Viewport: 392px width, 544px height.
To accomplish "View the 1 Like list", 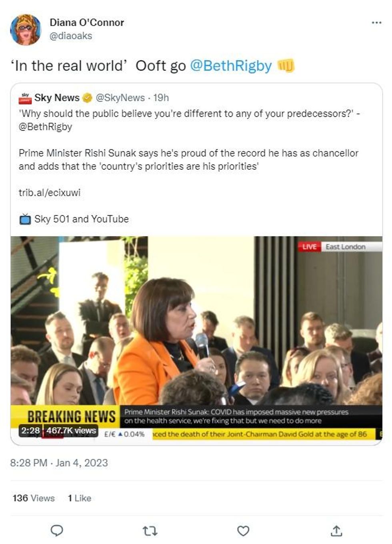I will point(80,498).
